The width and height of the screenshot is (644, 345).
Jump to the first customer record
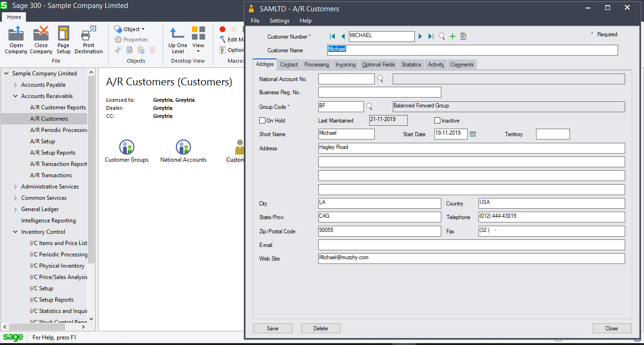click(x=332, y=36)
